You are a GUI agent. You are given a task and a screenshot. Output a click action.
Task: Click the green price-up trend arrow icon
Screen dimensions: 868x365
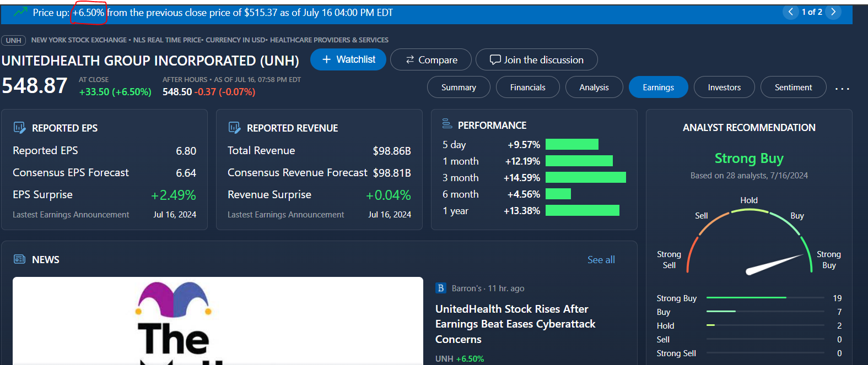[x=20, y=12]
